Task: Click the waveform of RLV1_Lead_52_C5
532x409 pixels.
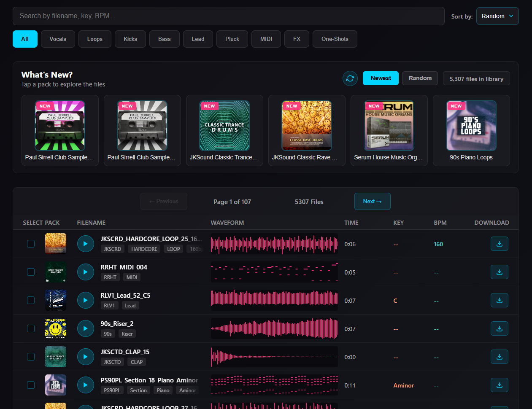Action: coord(274,300)
